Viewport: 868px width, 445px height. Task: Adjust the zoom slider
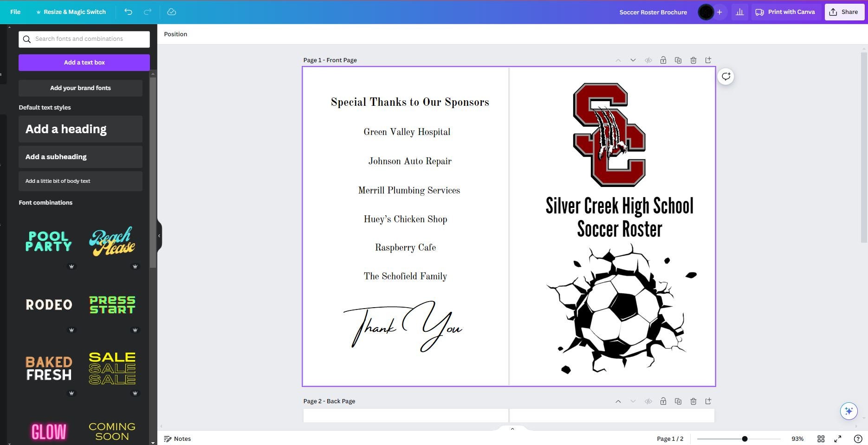(744, 439)
